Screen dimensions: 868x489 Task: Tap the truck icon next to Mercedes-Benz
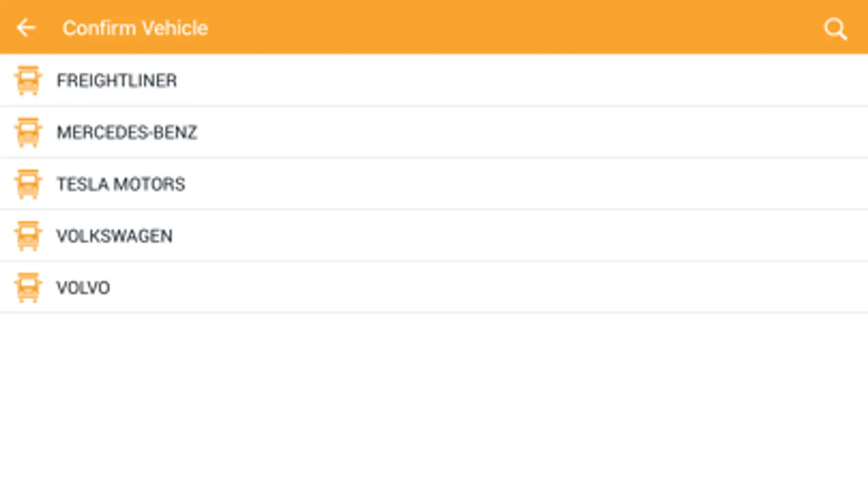pyautogui.click(x=28, y=132)
